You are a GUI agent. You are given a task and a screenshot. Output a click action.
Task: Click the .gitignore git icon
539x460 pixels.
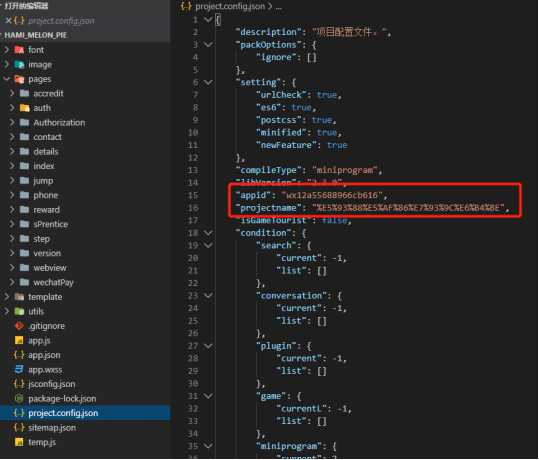(x=19, y=326)
